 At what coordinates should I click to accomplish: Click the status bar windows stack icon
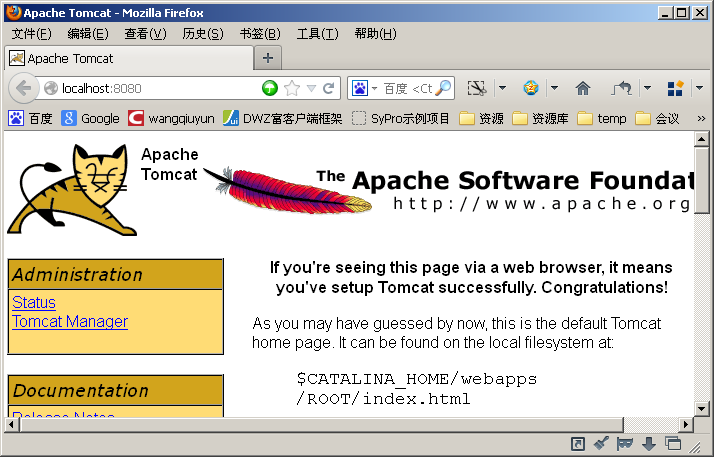tap(673, 443)
